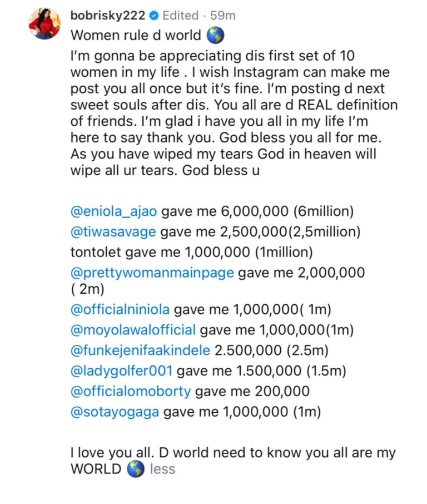427x504 pixels.
Task: Click the tontolet gave me 1,000,000 line
Action: (191, 252)
